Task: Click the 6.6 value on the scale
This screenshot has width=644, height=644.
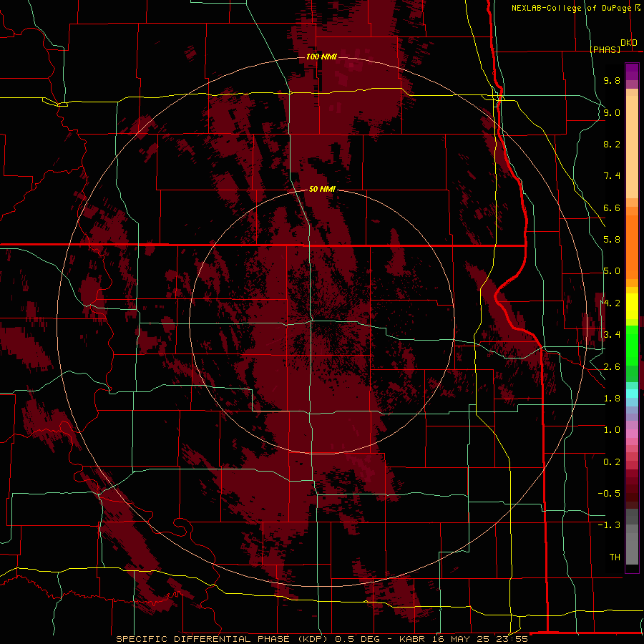Action: [x=612, y=208]
